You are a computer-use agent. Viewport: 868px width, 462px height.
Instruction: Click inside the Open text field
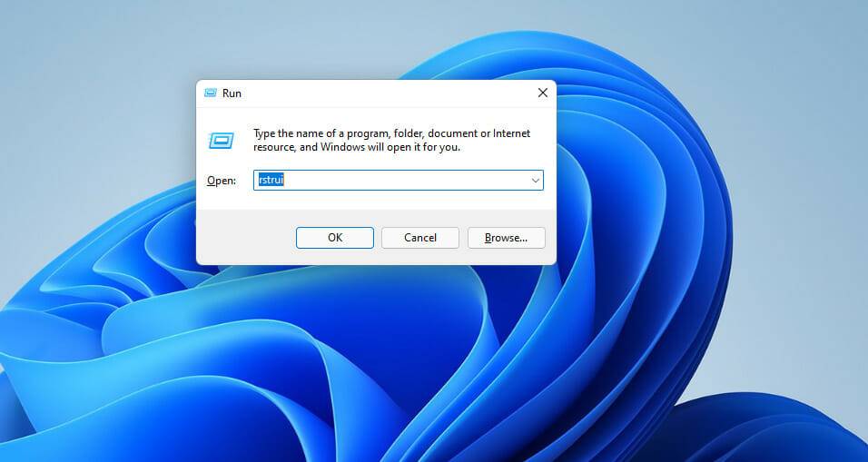click(398, 181)
